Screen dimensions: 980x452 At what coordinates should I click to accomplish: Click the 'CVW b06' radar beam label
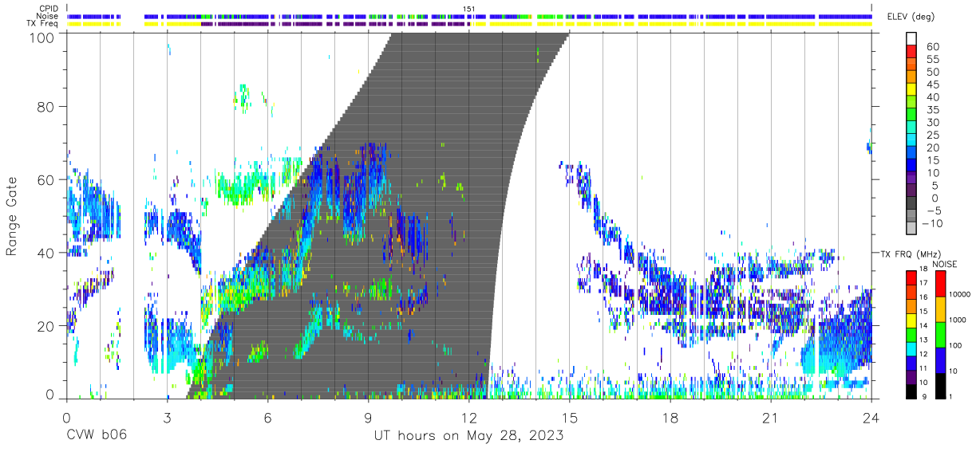(x=97, y=436)
